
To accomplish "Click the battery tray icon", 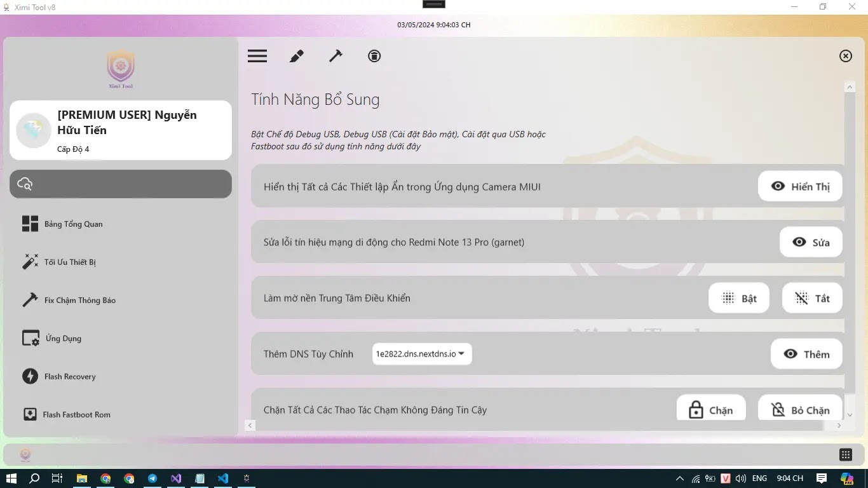I will [710, 478].
